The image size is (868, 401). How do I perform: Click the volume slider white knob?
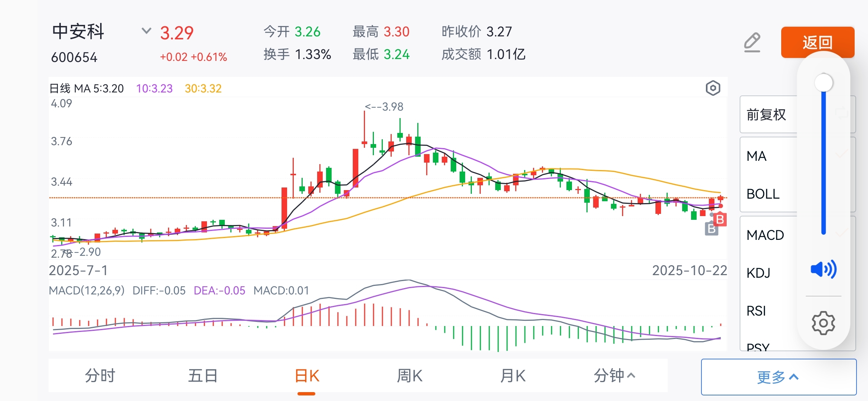tap(823, 82)
